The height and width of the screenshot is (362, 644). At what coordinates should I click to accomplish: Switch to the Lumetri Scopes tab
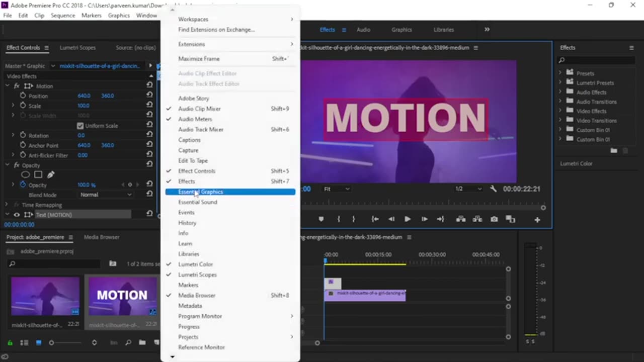77,48
